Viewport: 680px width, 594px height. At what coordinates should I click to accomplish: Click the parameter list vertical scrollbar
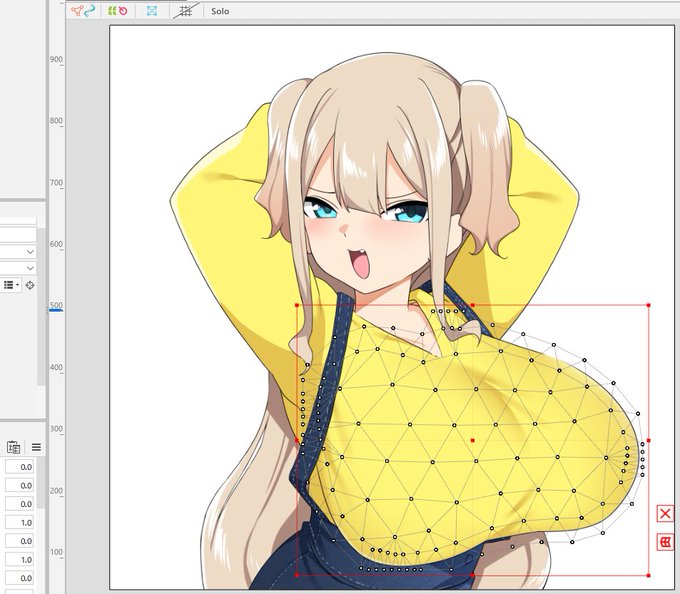[x=41, y=483]
